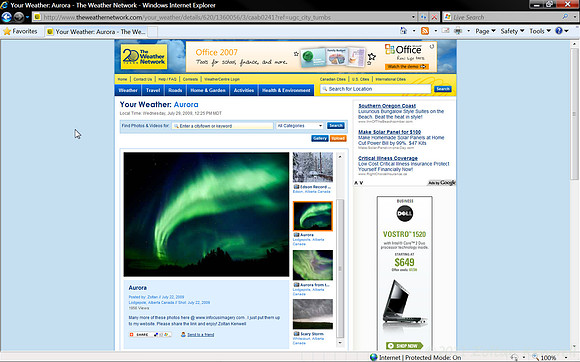Image resolution: width=580 pixels, height=362 pixels.
Task: Open the recent pages dropdown beside Forward
Action: (27, 17)
